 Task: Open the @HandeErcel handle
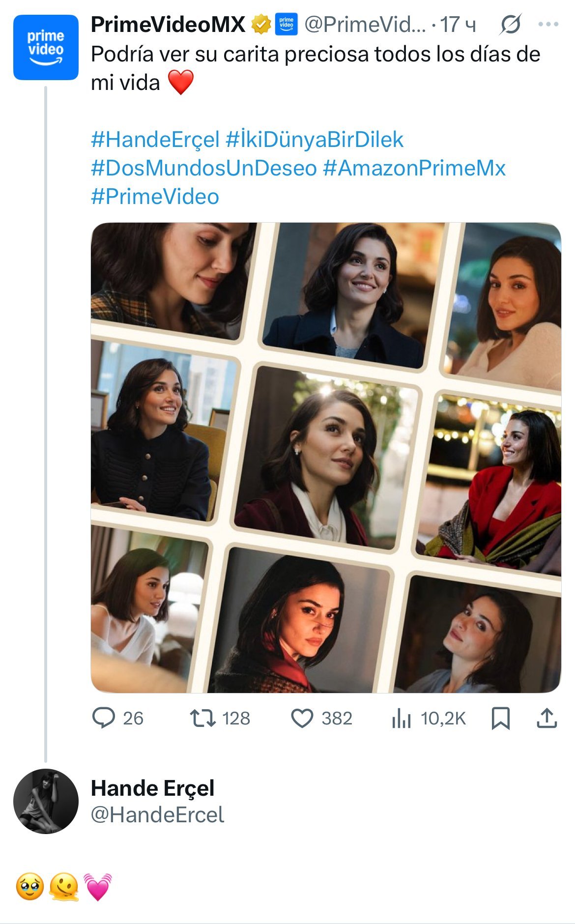[157, 815]
